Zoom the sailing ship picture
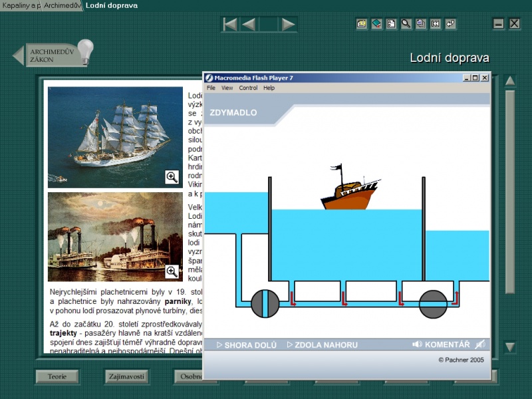Screen dimensions: 532x399 172,177
